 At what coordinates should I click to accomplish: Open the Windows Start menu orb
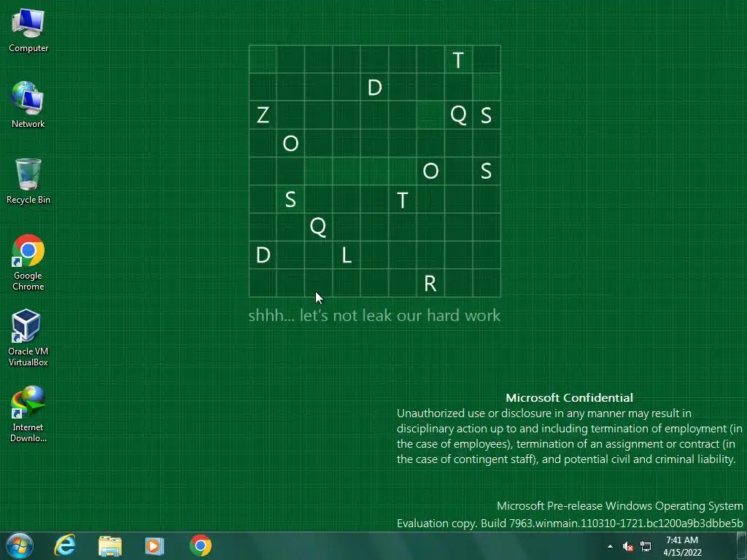(19, 545)
